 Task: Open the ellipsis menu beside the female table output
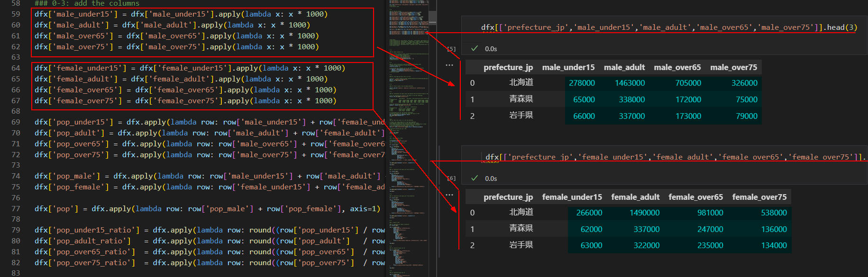tap(449, 195)
